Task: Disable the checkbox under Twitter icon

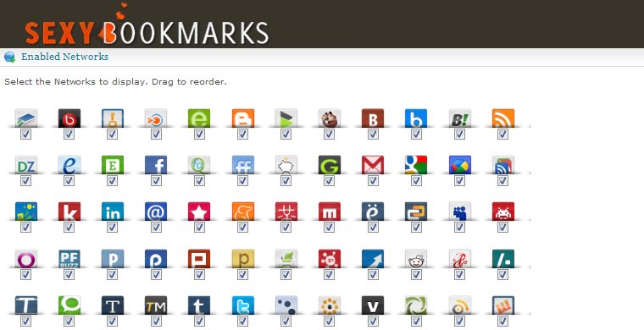Action: point(242,322)
